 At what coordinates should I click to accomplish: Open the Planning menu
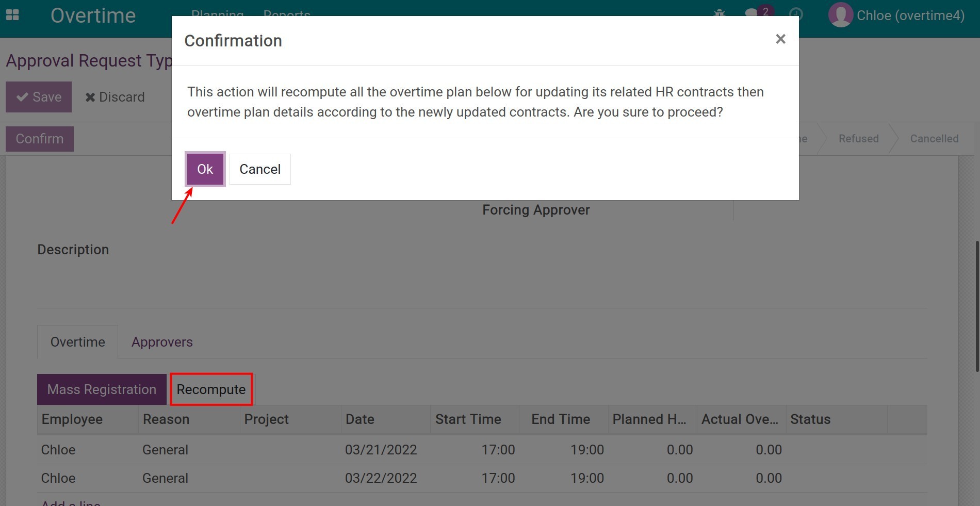pyautogui.click(x=217, y=12)
